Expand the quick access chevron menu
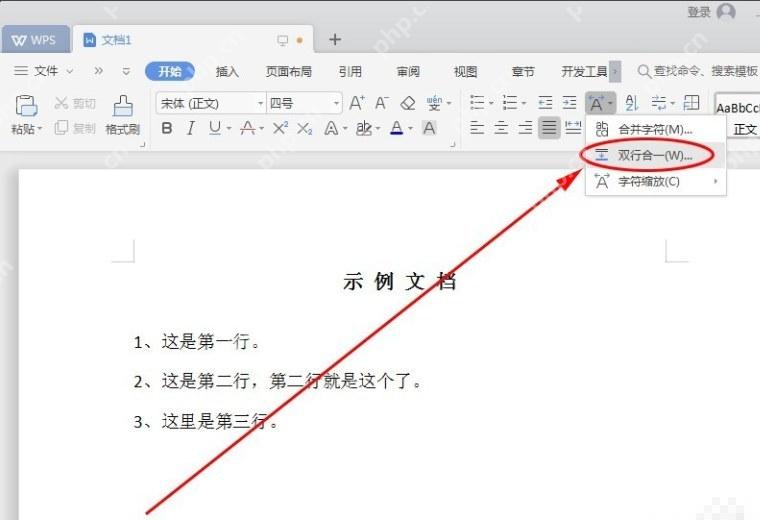Viewport: 760px width, 520px height. [98, 71]
